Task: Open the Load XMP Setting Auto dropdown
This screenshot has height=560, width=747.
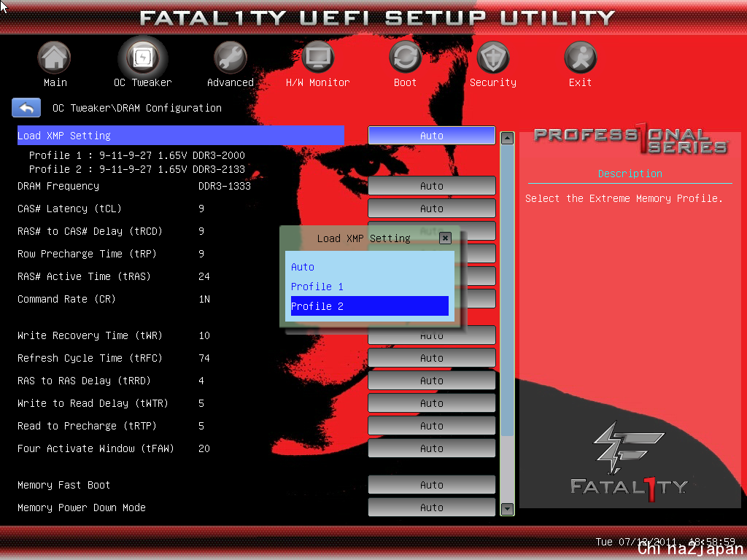Action: [x=432, y=135]
